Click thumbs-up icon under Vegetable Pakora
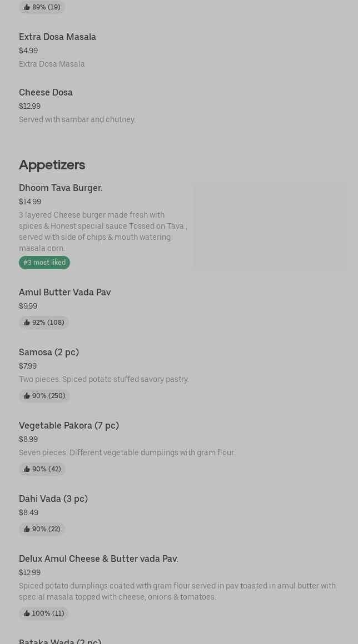Screen dimensions: 358x644 (x=27, y=469)
